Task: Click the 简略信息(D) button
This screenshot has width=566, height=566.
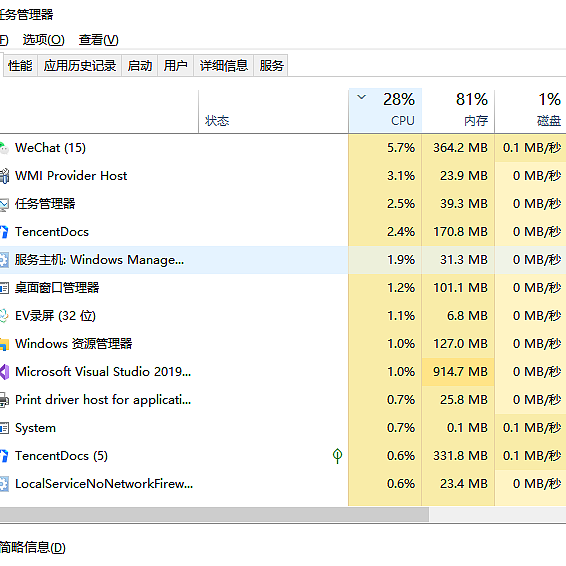Action: coord(32,548)
